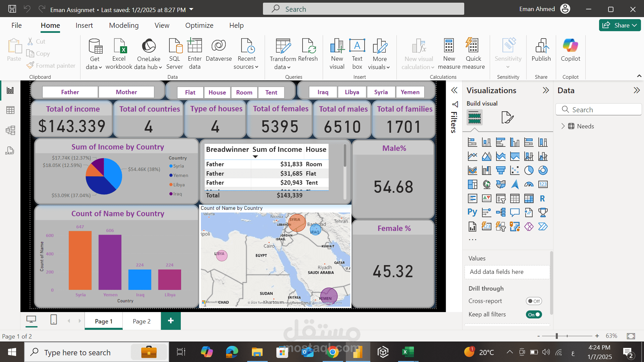The height and width of the screenshot is (362, 644).
Task: Choose the globe map visual icon
Action: [x=486, y=184]
